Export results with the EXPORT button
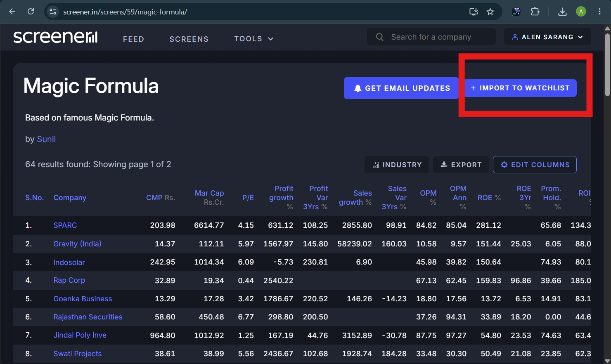611x364 pixels. 461,165
